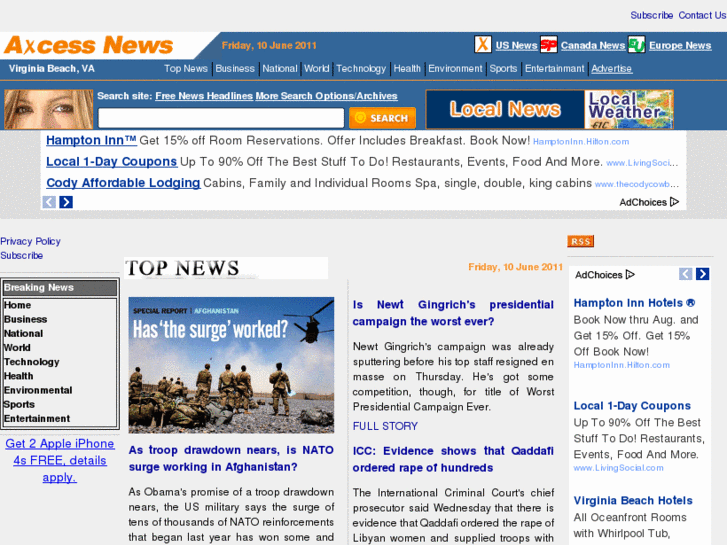Open Environment in top navigation bar

(x=455, y=69)
